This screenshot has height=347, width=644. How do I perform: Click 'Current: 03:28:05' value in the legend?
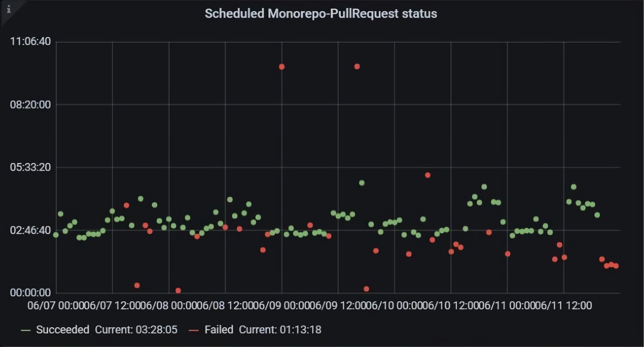pyautogui.click(x=136, y=330)
